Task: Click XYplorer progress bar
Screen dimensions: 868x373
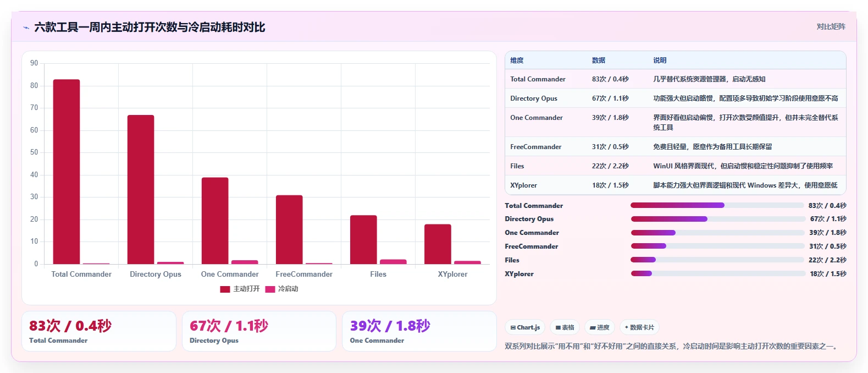Action: [x=717, y=273]
